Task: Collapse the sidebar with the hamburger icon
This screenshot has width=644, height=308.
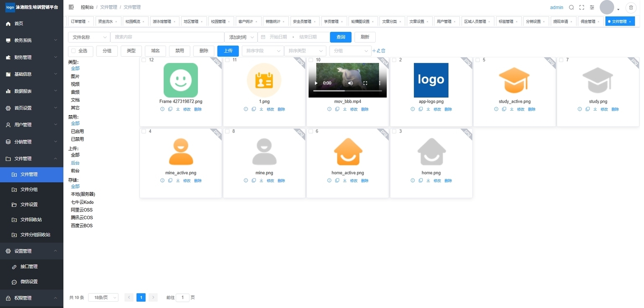Action: point(71,7)
